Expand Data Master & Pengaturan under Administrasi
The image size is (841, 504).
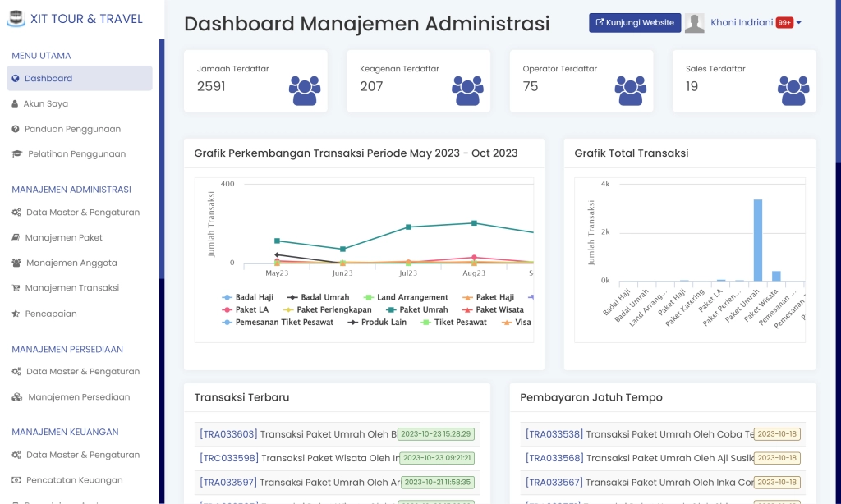point(82,213)
